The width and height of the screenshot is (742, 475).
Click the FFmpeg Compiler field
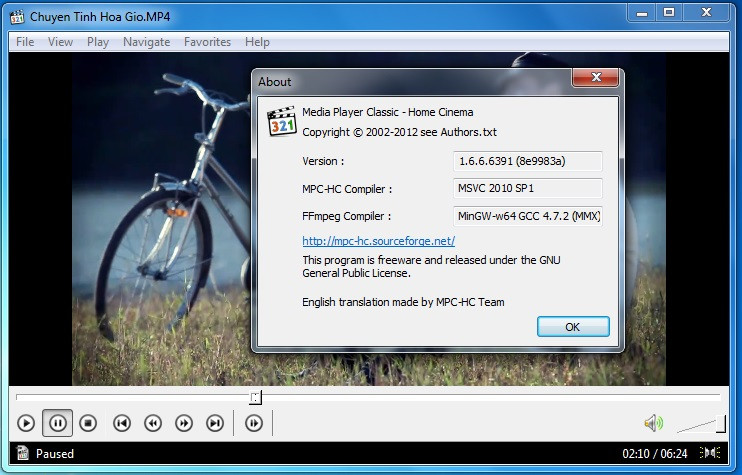[x=528, y=216]
